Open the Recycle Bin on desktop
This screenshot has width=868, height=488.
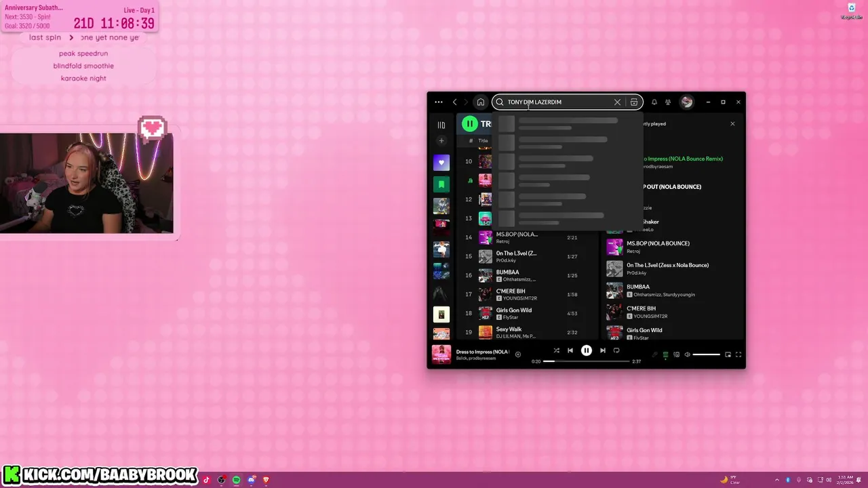851,11
